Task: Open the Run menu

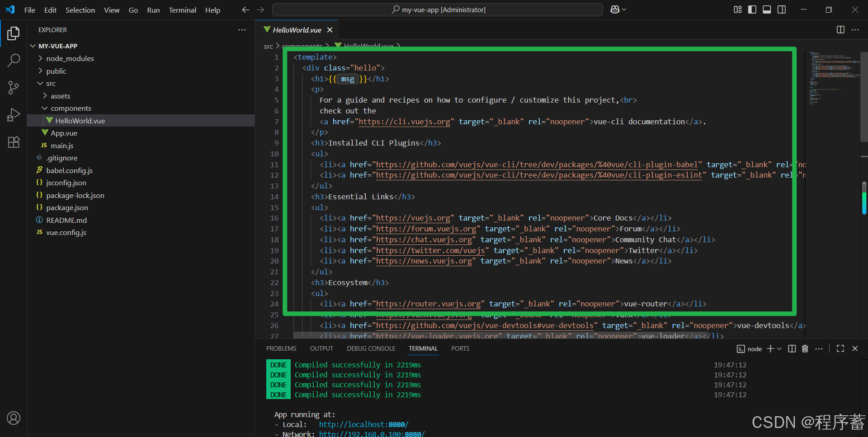Action: point(153,10)
